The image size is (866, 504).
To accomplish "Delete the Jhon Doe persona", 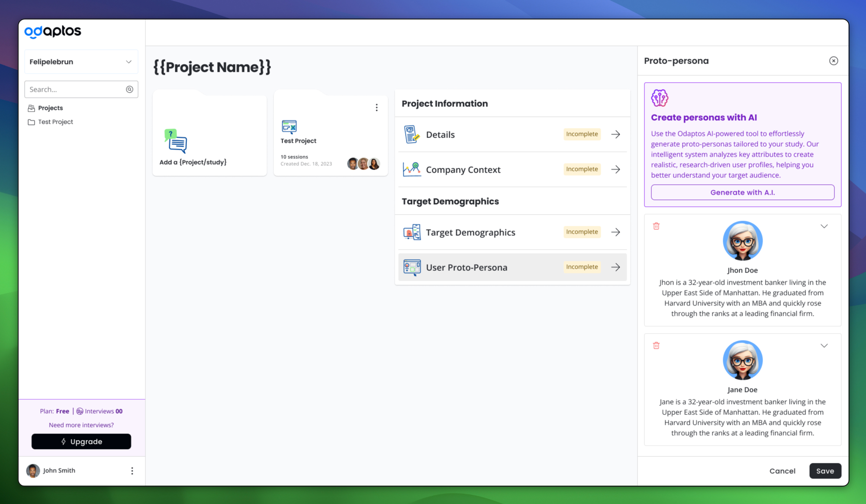I will (656, 226).
